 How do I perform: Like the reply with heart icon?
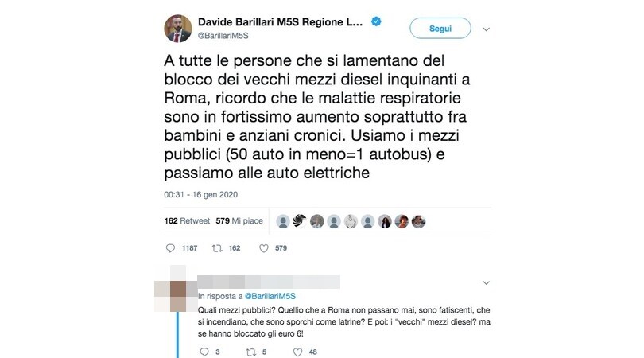[x=298, y=352]
